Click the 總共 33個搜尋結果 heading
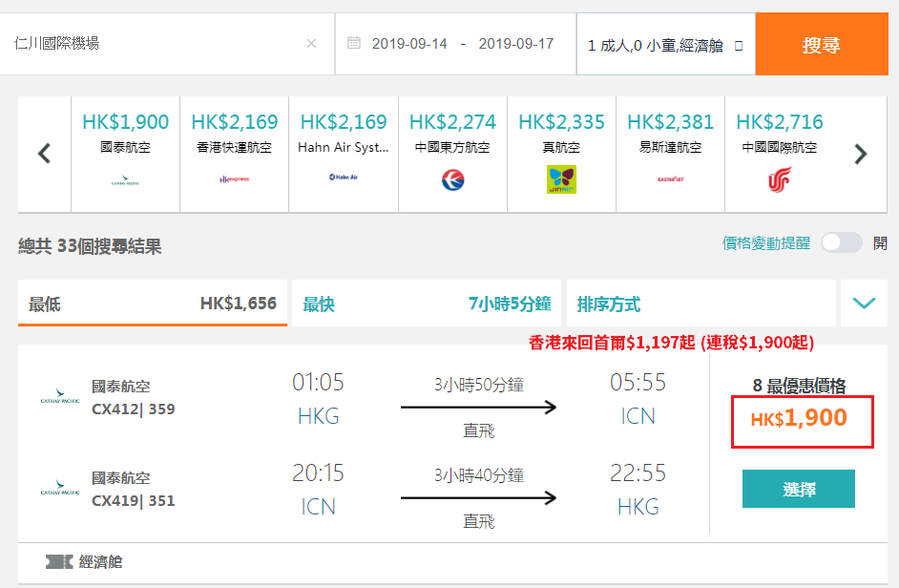 click(90, 246)
